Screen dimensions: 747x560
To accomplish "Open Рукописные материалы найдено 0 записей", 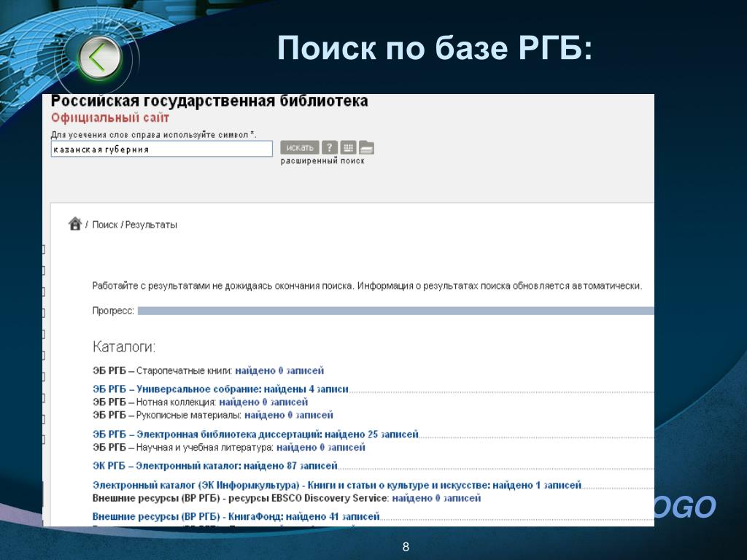I will (212, 415).
